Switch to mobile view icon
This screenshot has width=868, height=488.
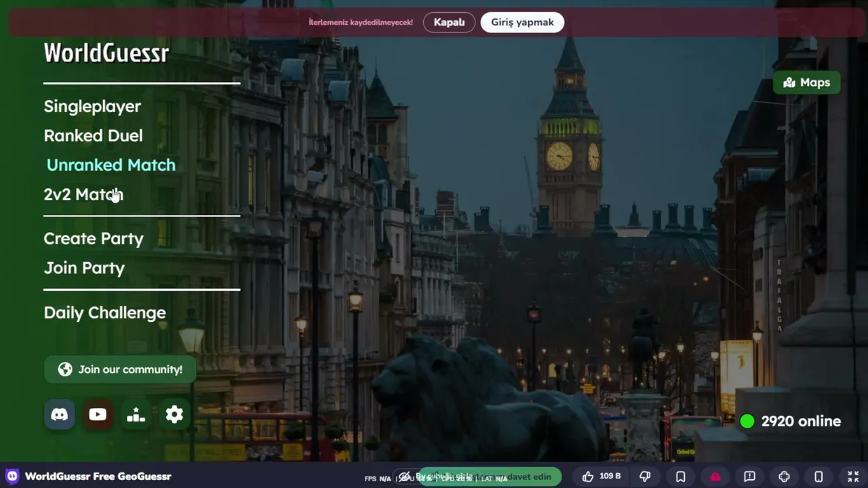click(818, 476)
